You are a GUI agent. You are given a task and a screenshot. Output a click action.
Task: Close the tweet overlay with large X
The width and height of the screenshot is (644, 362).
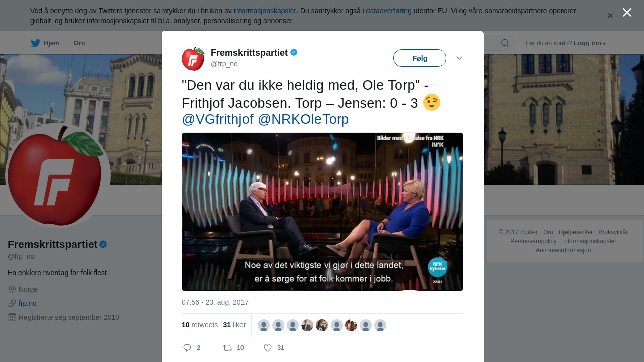point(627,13)
